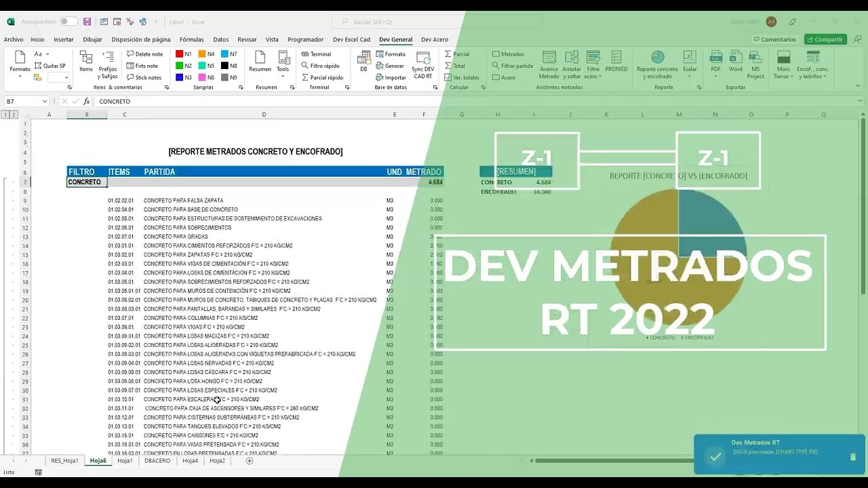Open the Fórmulas ribbon tab
Screen dimensions: 868x488
pyautogui.click(x=191, y=39)
